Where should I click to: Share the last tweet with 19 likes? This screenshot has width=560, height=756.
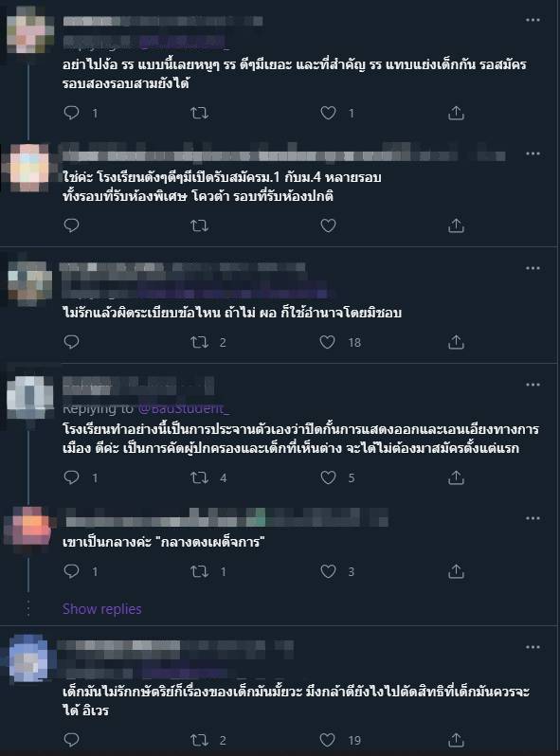pos(456,740)
